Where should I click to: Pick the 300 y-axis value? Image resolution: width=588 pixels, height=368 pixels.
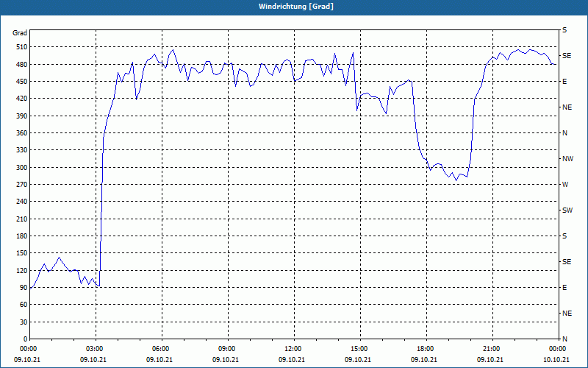(x=22, y=168)
